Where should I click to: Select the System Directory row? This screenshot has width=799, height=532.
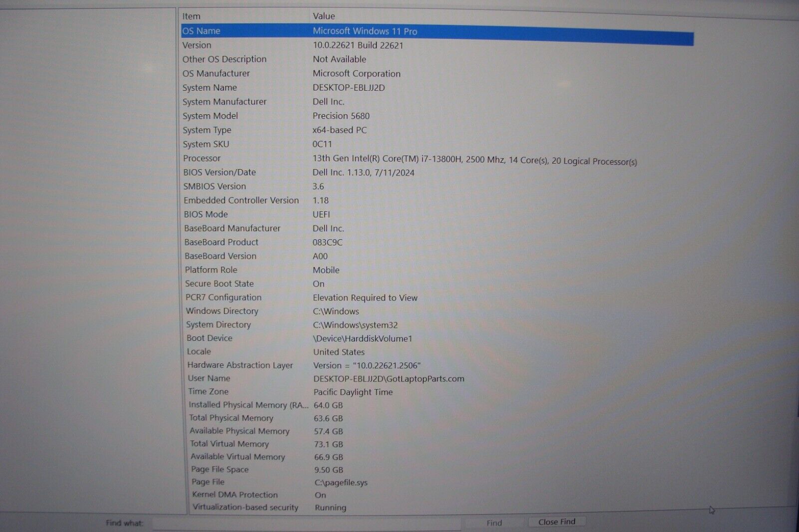pyautogui.click(x=437, y=325)
